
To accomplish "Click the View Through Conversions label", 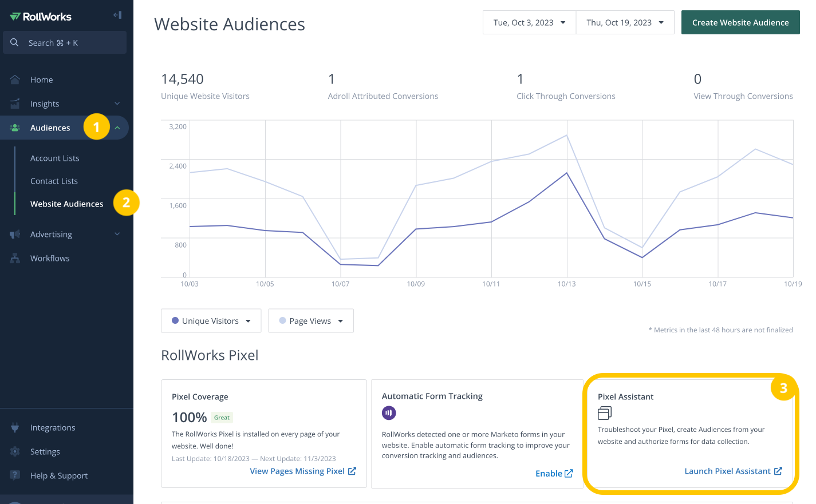I will coord(743,96).
